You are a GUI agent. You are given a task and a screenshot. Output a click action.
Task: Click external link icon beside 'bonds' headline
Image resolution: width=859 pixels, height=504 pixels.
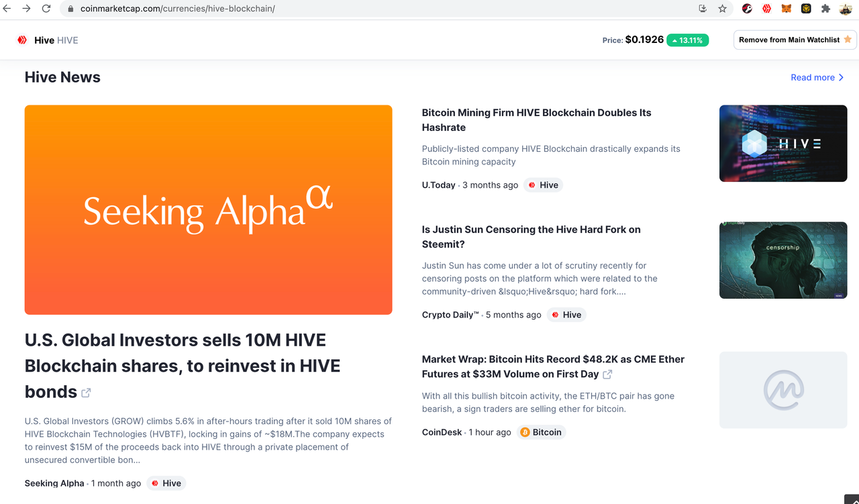pyautogui.click(x=86, y=393)
